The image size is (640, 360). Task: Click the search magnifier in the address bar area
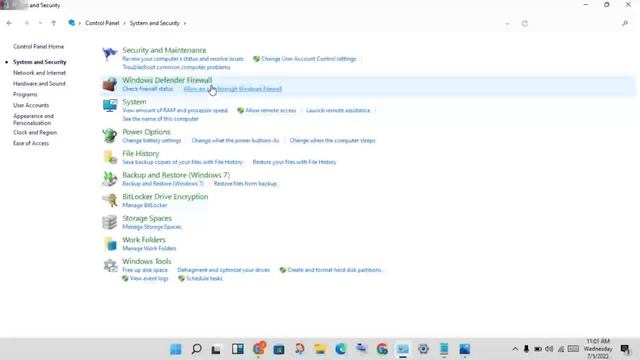coord(624,23)
